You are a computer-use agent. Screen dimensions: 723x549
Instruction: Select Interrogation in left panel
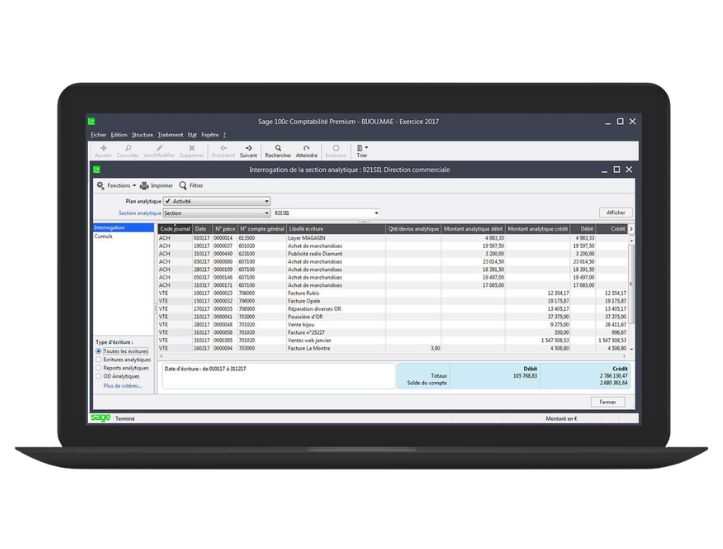[124, 228]
